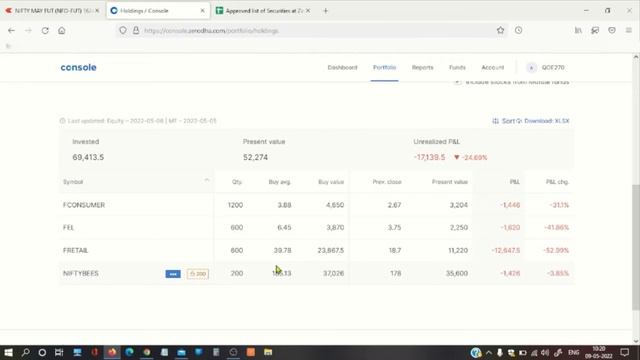Open the browser hamburger menu

pyautogui.click(x=629, y=30)
